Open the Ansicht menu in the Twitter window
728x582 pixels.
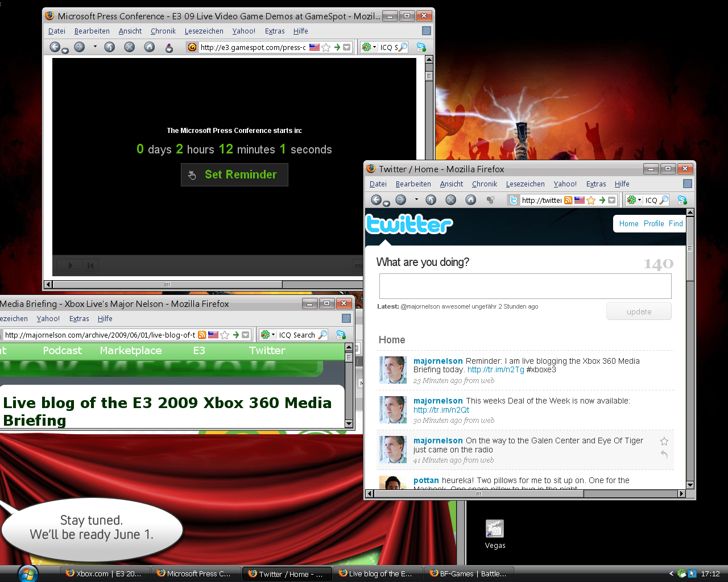click(452, 184)
